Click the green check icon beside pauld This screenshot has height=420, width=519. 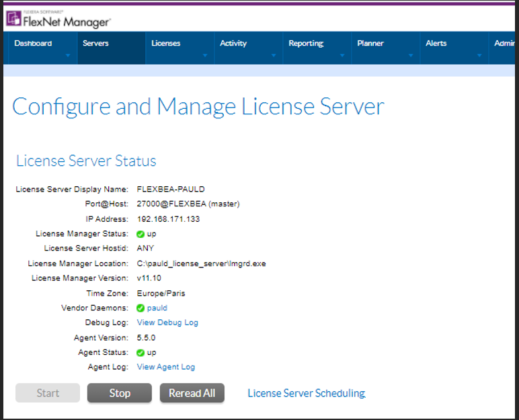(141, 308)
